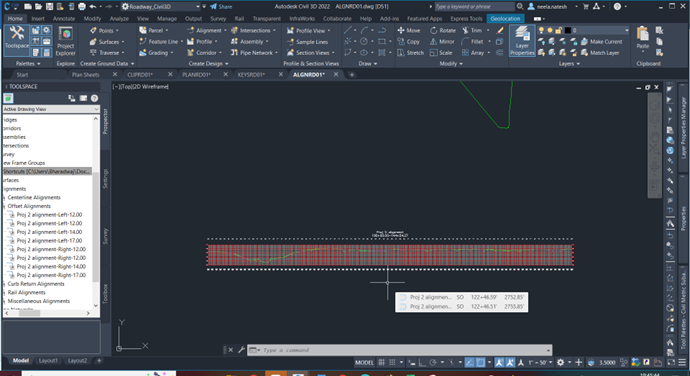Toggle grid display in status bar

(x=382, y=362)
